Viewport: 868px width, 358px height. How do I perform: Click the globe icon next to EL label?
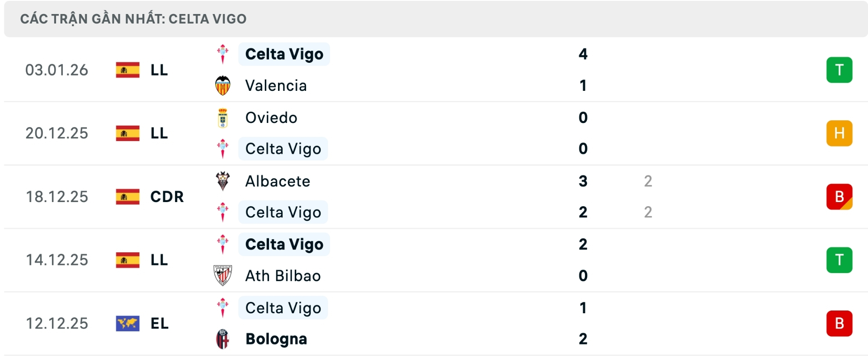point(128,323)
